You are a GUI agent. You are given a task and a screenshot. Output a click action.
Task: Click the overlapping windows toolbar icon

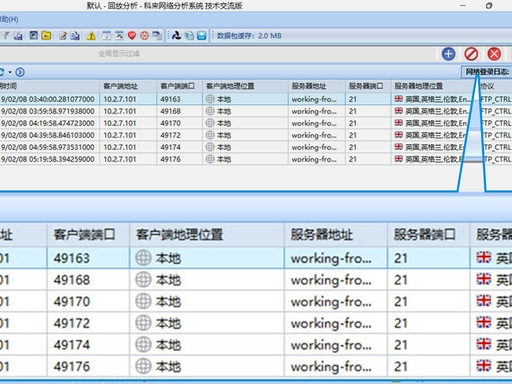157,35
